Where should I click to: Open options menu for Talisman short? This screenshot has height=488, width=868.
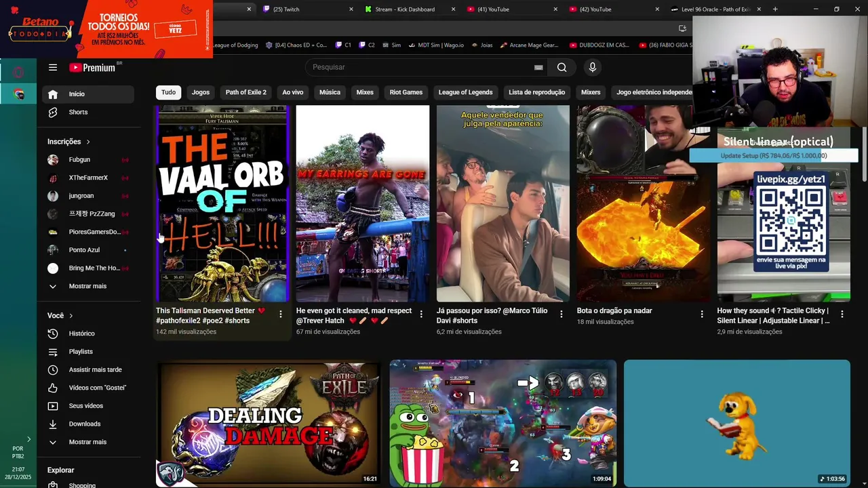(281, 314)
